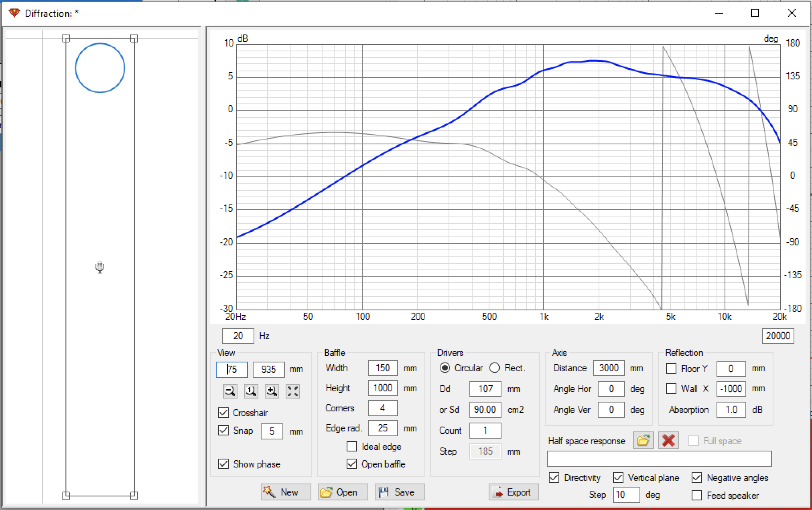Click the Directivity Step degrees field
Viewport: 812px width, 510px height.
pos(626,495)
